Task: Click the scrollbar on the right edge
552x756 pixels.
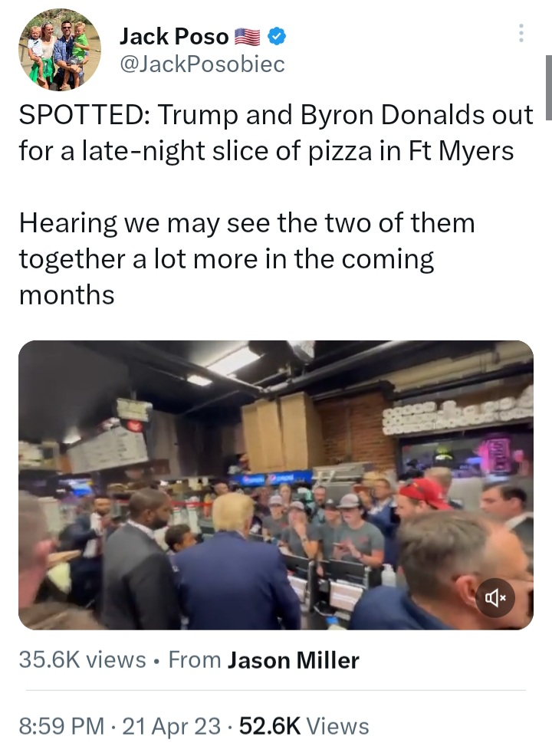Action: [549, 87]
